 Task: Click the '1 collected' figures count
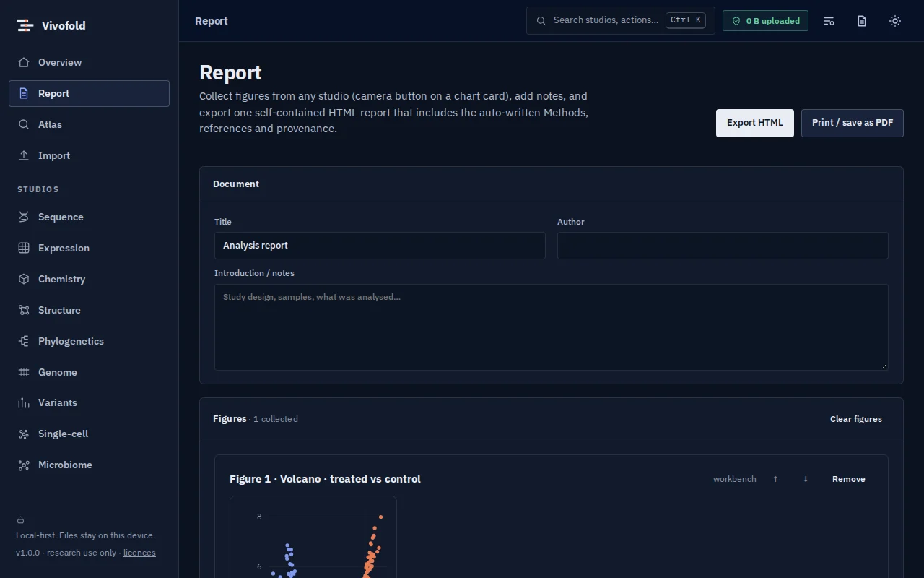click(x=276, y=419)
